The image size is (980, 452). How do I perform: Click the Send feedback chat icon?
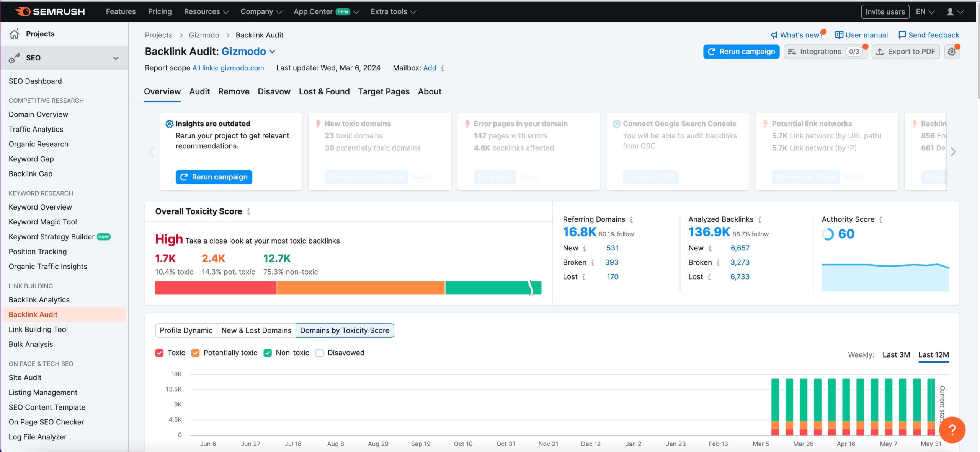[902, 35]
